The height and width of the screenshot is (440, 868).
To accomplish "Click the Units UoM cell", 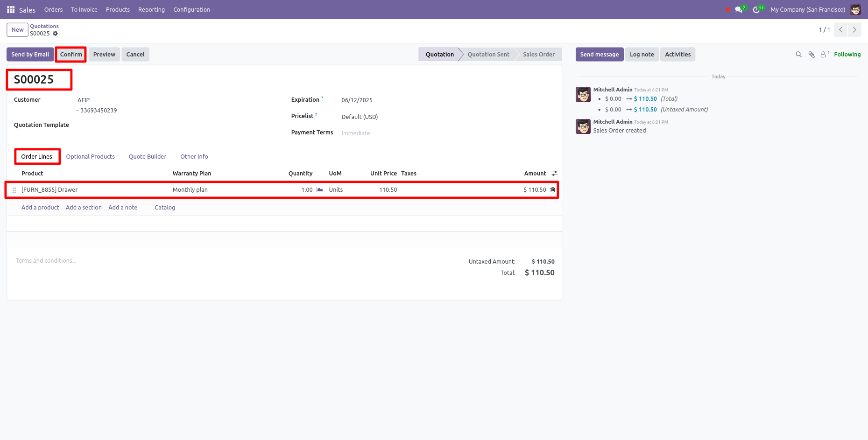I will click(x=336, y=190).
